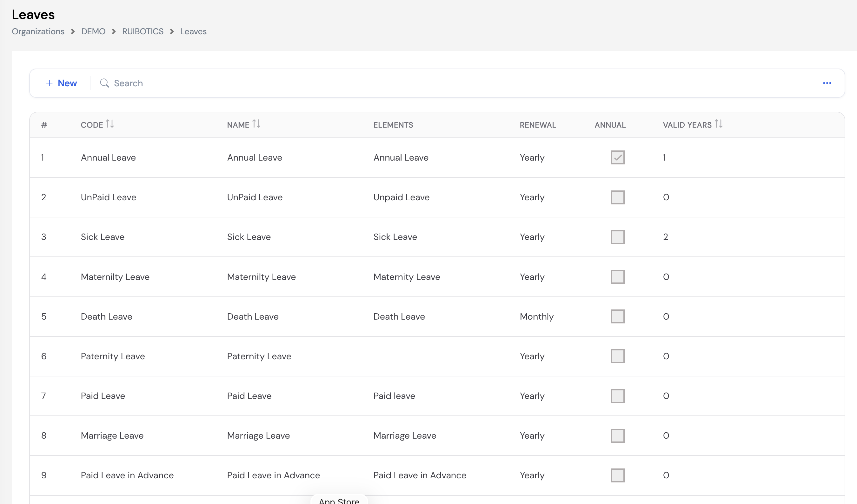857x504 pixels.
Task: Sort by the NAME column arrows
Action: point(256,124)
